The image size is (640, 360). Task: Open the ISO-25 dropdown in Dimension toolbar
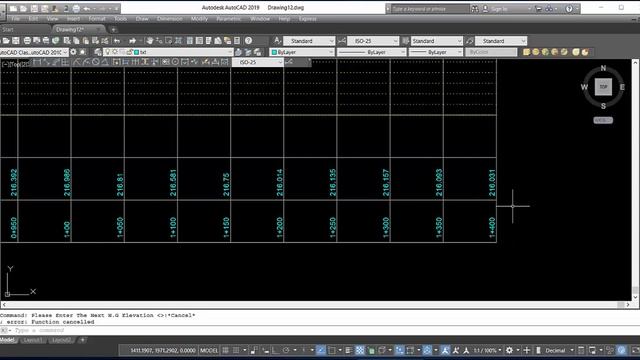click(258, 62)
